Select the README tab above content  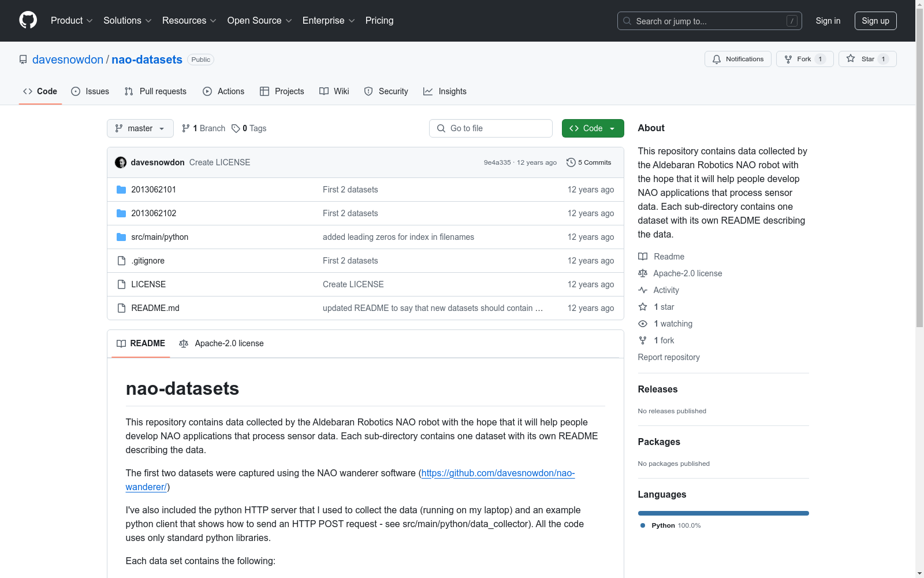tap(141, 343)
